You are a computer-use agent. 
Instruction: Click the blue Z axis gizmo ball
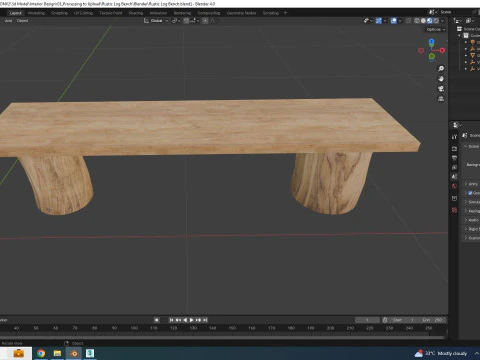pos(431,42)
